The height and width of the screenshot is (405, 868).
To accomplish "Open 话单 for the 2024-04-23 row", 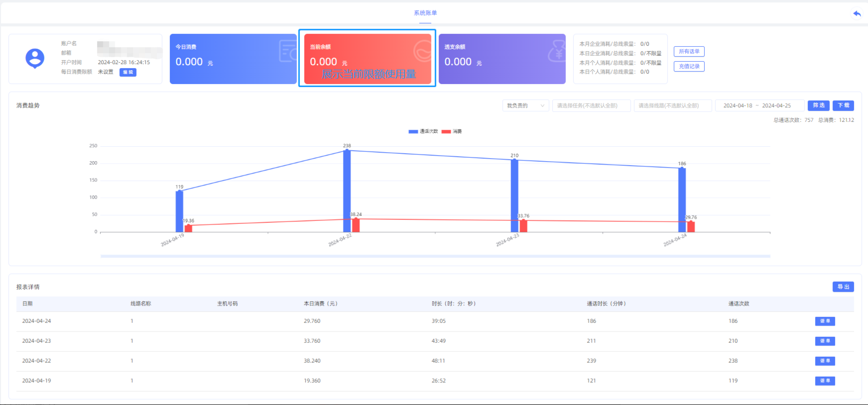I will 825,341.
